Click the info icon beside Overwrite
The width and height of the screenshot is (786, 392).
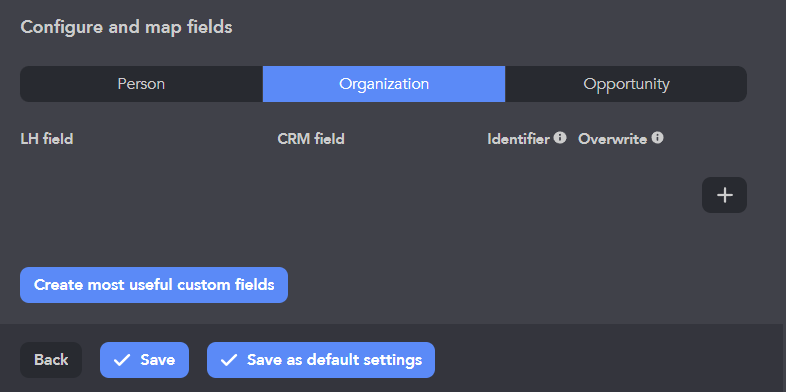coord(657,137)
